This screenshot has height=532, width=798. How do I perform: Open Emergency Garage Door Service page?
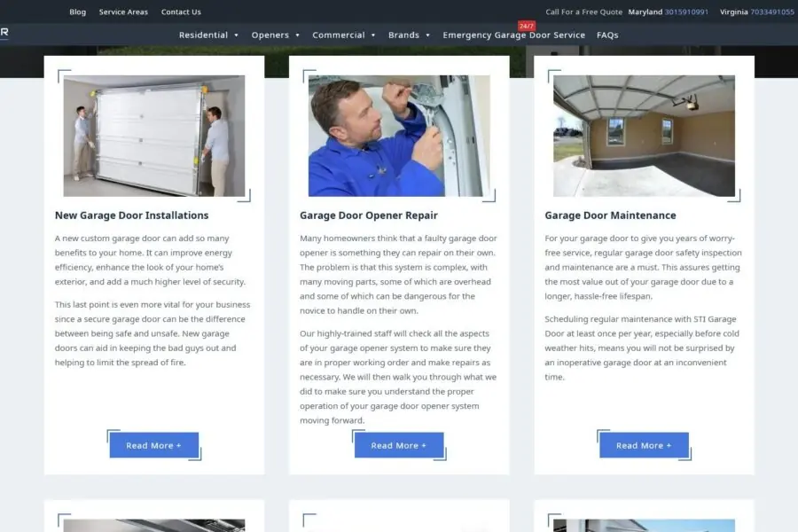[x=513, y=35]
